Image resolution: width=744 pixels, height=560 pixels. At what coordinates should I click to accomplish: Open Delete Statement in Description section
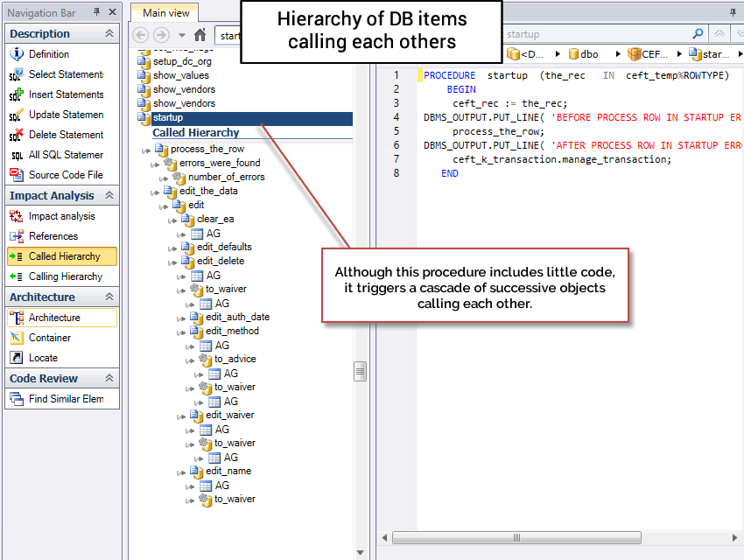66,135
